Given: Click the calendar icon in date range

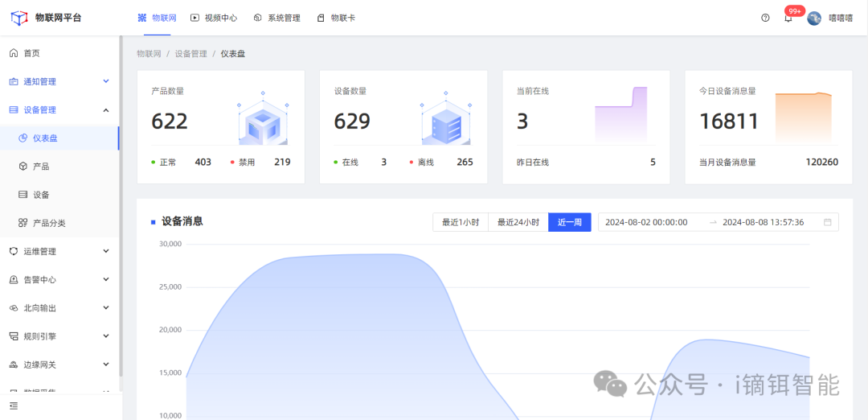Looking at the screenshot, I should (x=828, y=222).
